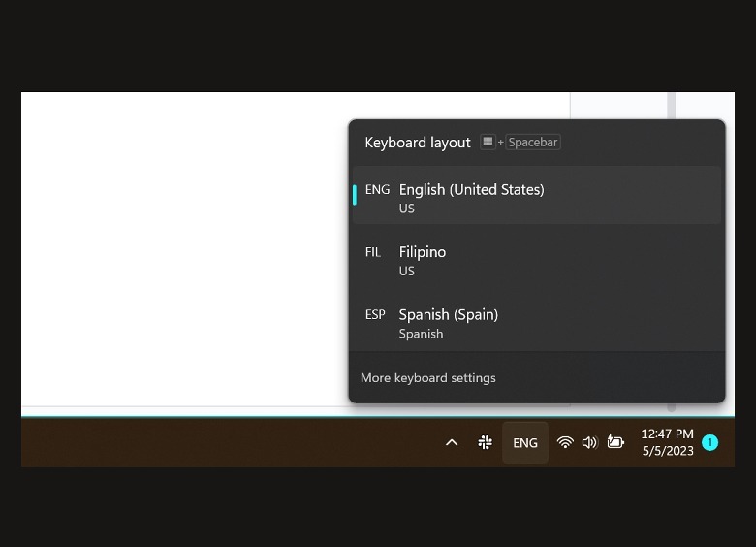
Task: Click the battery status icon
Action: click(615, 442)
